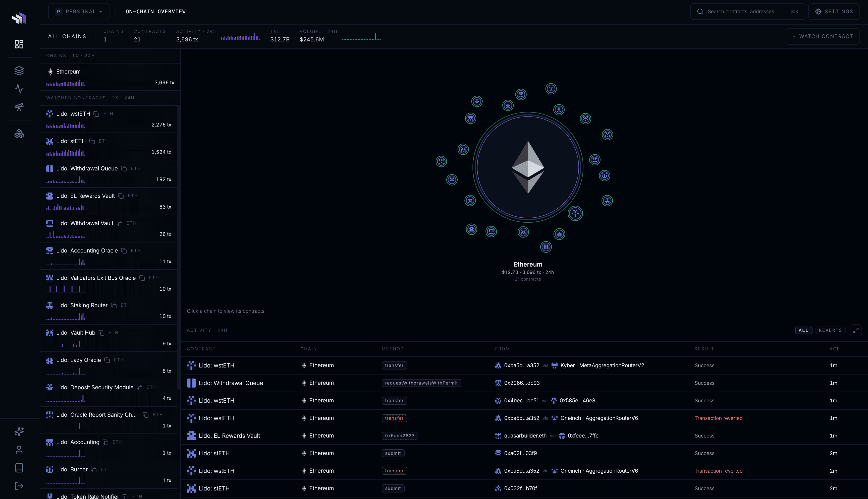The image size is (868, 499).
Task: Open the book docs sidebar icon
Action: [19, 468]
